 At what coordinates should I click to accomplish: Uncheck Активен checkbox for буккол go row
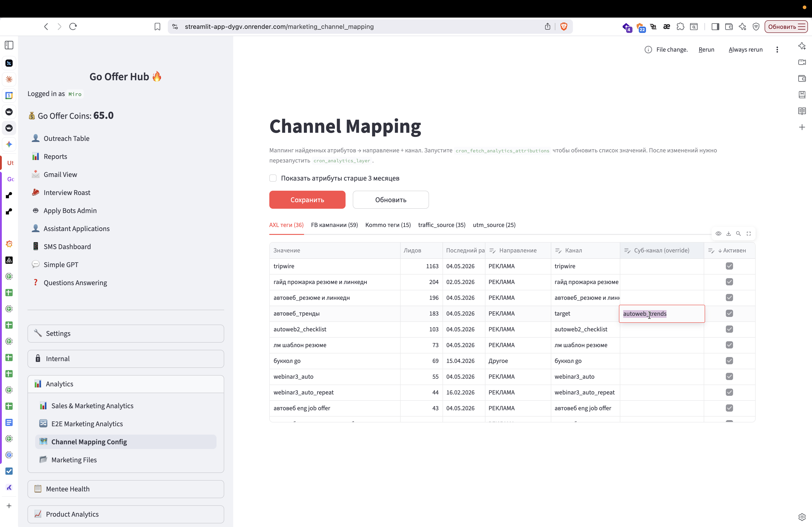(729, 361)
